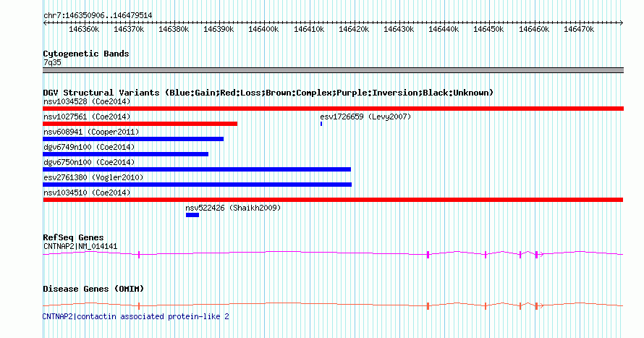
Task: Click the red nsv1027561 loss bar
Action: pyautogui.click(x=140, y=124)
